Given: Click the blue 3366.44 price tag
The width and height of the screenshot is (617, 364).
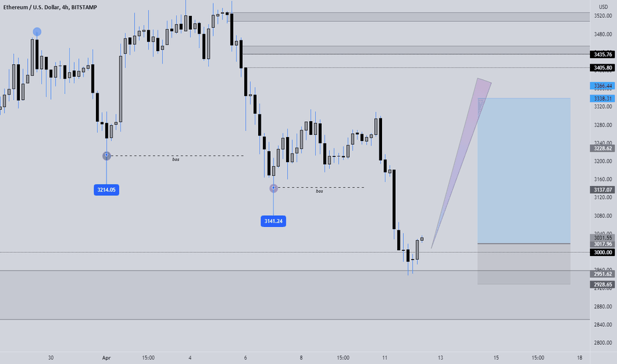Looking at the screenshot, I should pos(603,86).
